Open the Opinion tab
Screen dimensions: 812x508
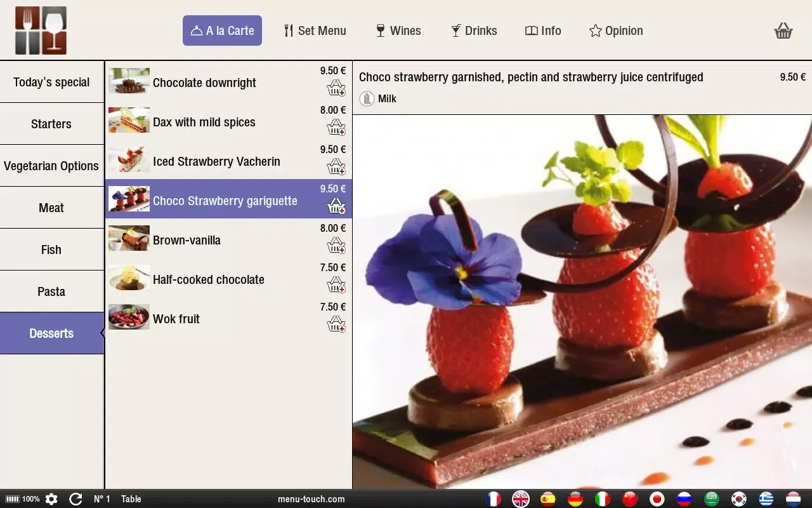616,30
